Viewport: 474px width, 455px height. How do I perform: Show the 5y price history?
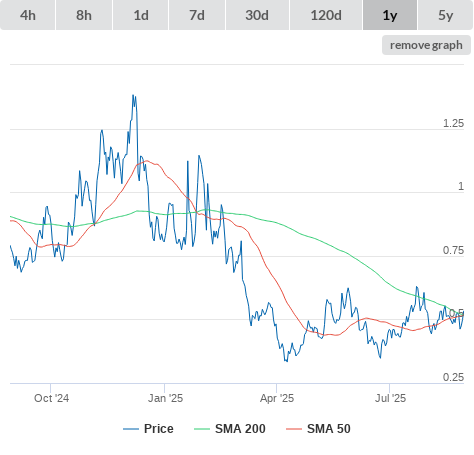(x=446, y=15)
